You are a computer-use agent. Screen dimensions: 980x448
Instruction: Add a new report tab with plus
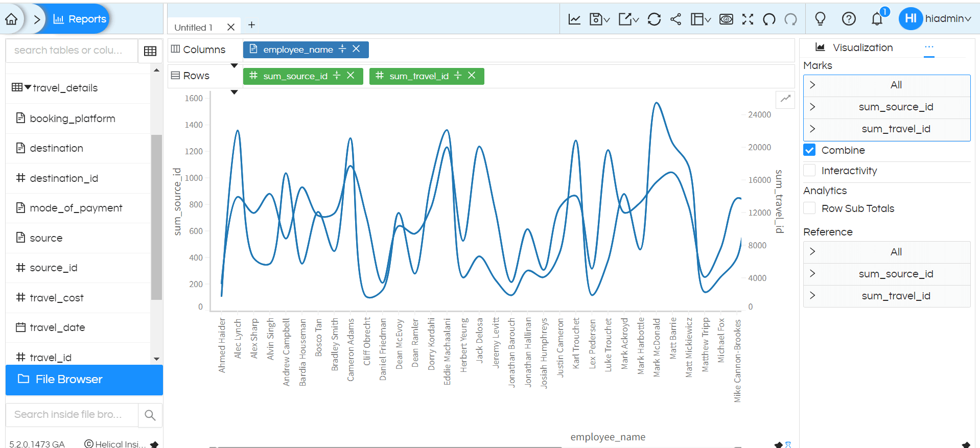[x=251, y=25]
